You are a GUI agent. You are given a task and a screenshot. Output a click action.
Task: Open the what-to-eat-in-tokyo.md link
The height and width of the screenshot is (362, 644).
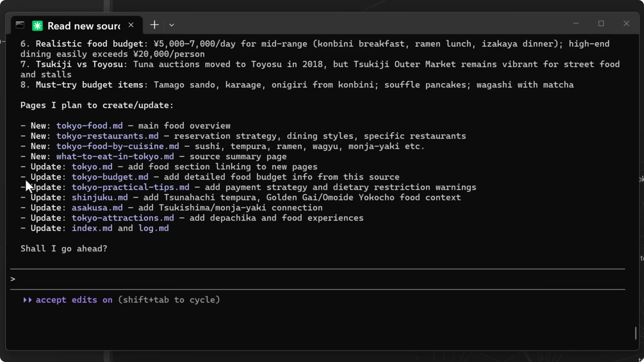(115, 156)
